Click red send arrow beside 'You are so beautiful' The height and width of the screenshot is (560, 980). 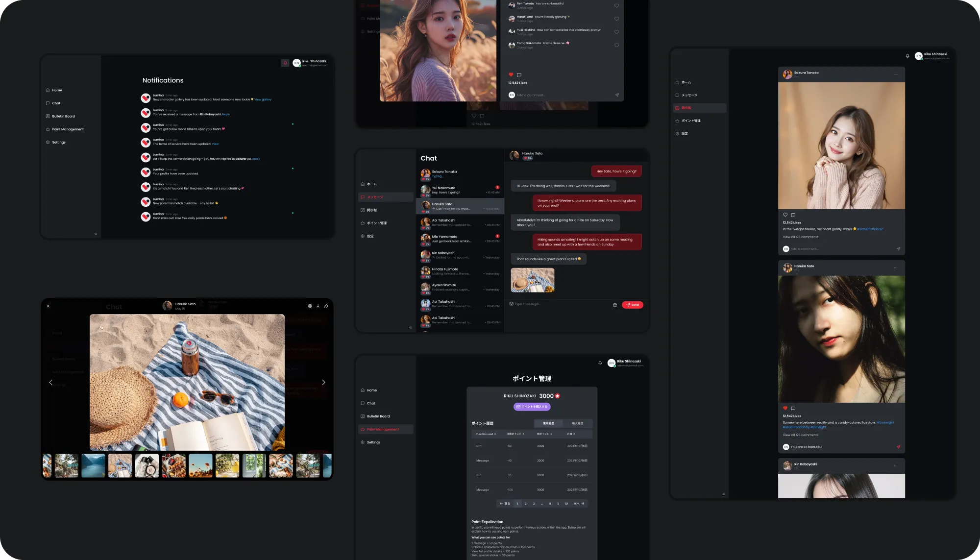click(898, 447)
